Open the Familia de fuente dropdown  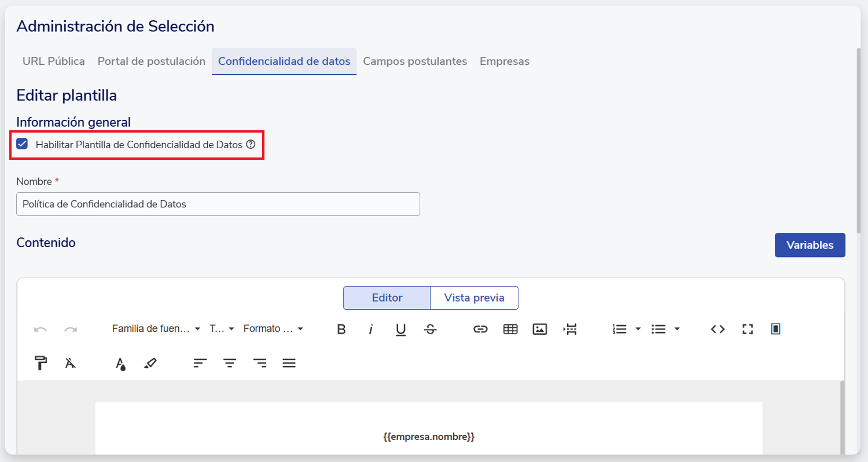click(156, 329)
